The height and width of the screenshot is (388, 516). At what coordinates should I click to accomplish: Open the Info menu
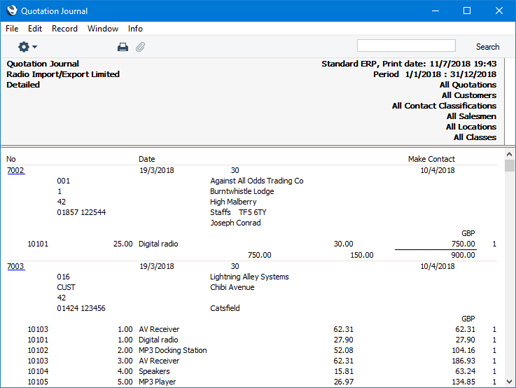pyautogui.click(x=135, y=29)
